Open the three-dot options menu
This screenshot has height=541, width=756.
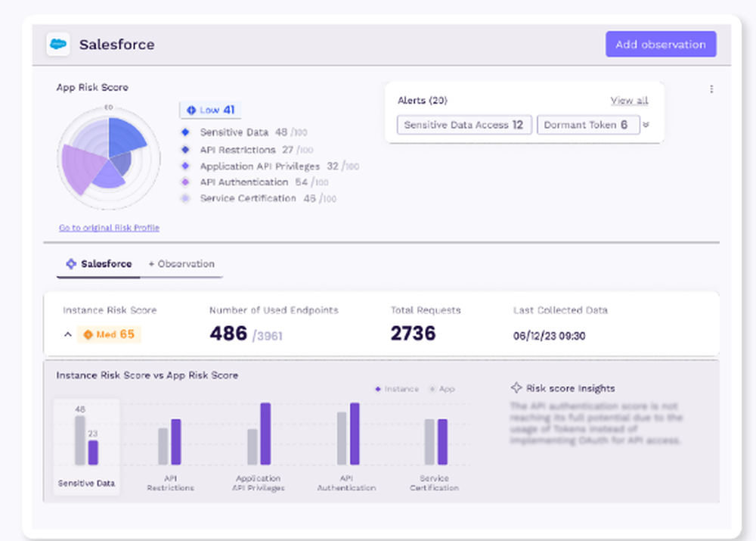point(711,89)
